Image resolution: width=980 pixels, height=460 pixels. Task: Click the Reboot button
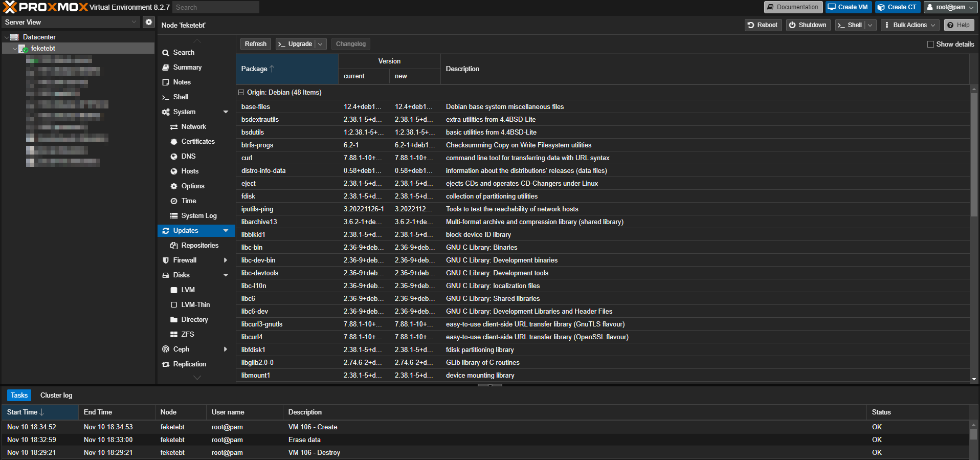(x=763, y=25)
